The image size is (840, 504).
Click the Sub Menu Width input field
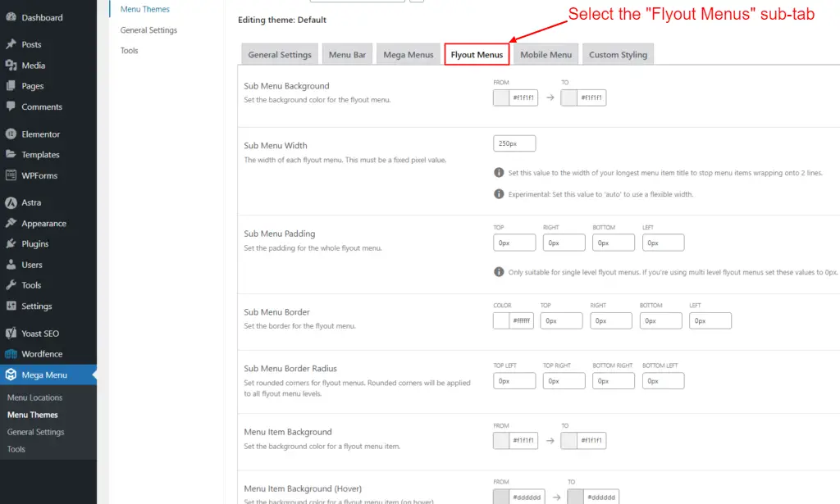click(514, 144)
